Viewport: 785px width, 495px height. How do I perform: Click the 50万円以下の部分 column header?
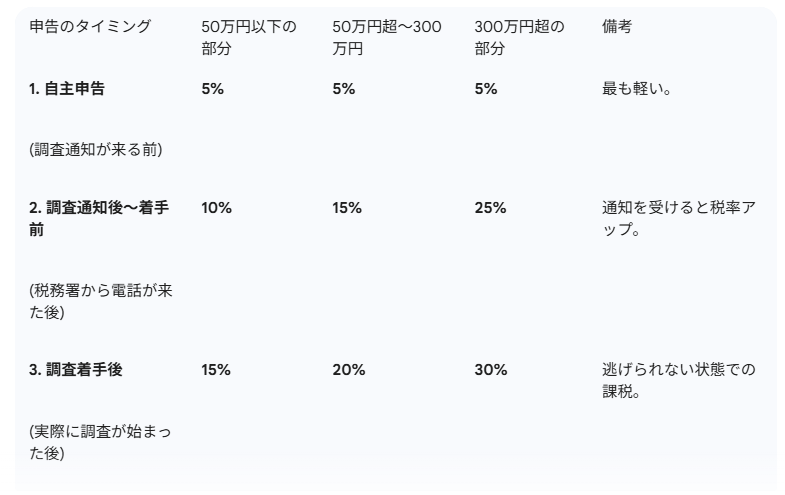tap(249, 37)
